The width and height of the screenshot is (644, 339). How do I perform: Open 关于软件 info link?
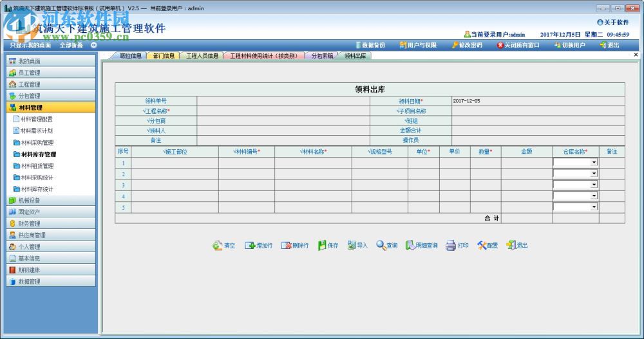click(x=613, y=22)
